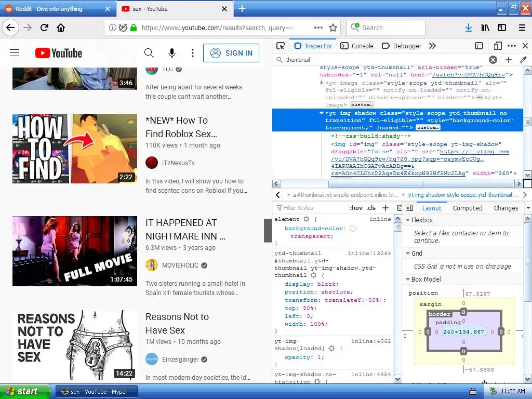The image size is (532, 399).
Task: Pick a color with eyedropper tool
Action: (523, 60)
